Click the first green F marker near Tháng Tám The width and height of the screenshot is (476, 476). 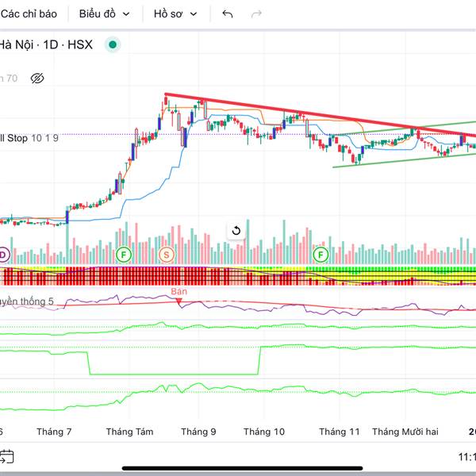(124, 255)
